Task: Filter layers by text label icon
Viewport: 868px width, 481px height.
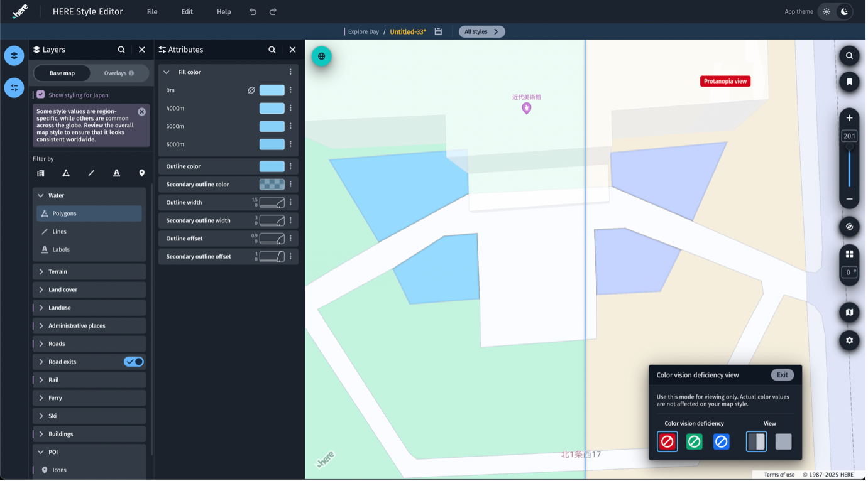Action: [x=116, y=173]
